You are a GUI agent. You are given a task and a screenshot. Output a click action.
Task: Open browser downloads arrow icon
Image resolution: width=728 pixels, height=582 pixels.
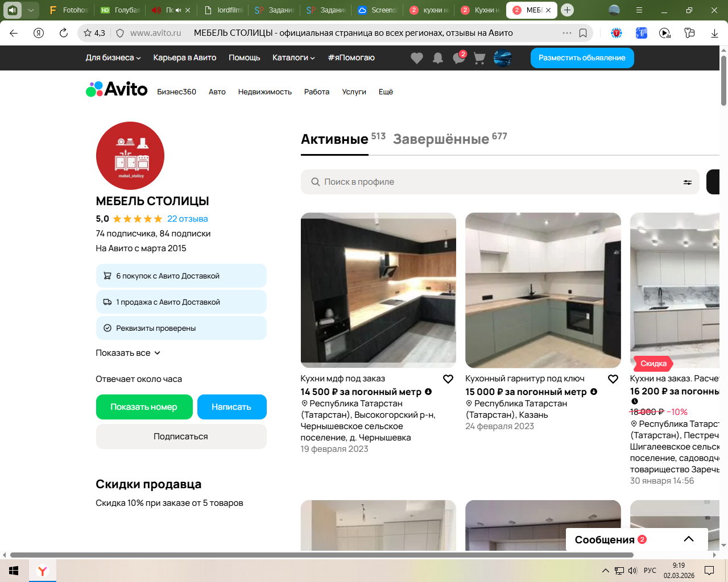click(x=714, y=33)
